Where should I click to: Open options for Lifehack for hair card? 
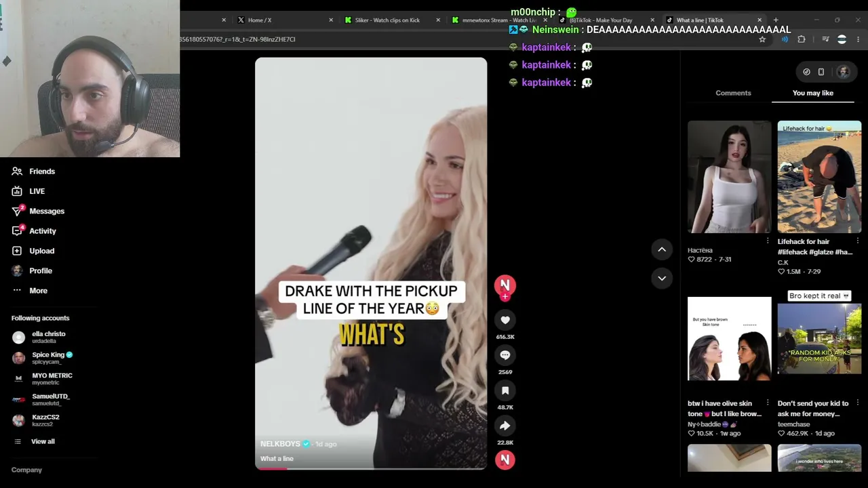coord(858,241)
